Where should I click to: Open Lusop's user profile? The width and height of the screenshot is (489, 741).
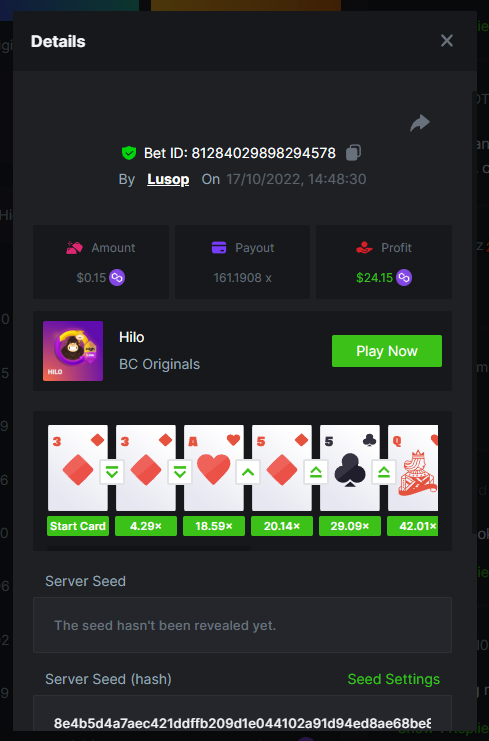click(168, 179)
